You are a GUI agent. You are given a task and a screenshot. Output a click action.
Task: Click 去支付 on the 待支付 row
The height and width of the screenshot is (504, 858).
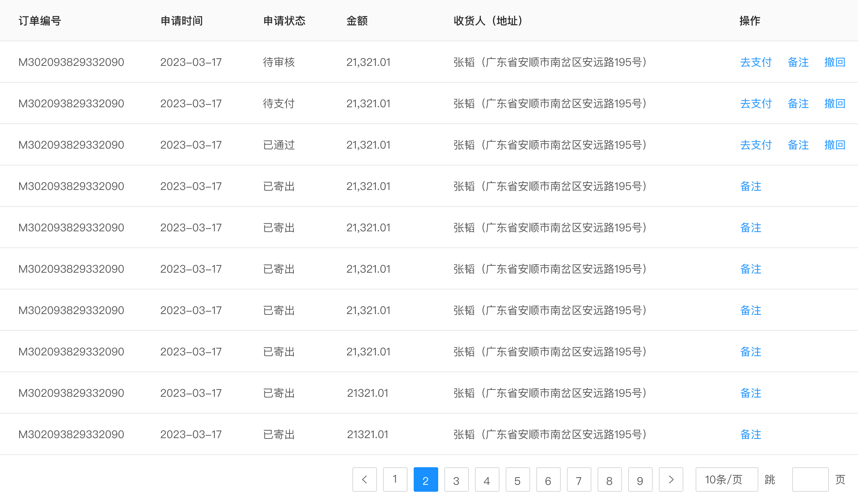[x=755, y=103]
